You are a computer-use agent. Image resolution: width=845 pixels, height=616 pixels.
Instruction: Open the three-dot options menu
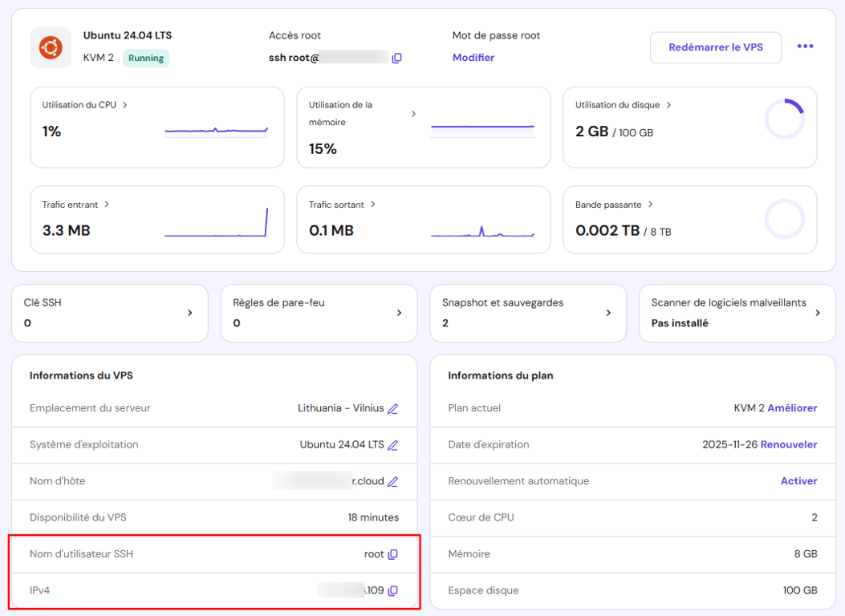click(x=805, y=47)
